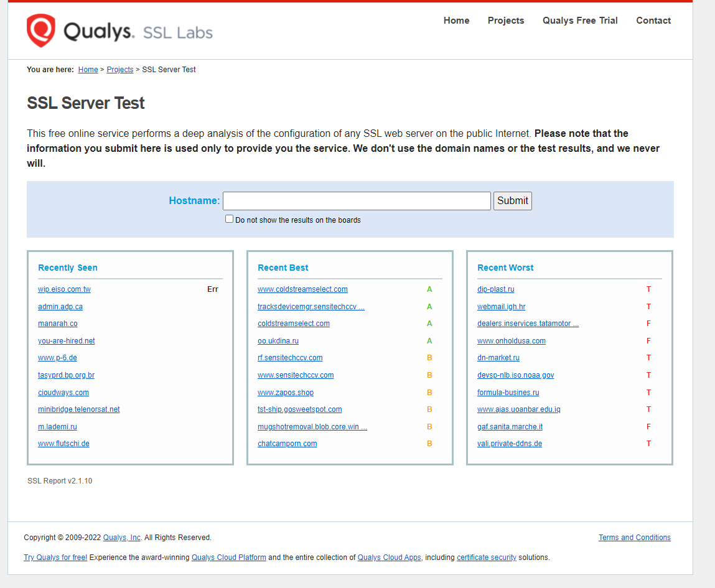Open vali.private-ddns.de link
Viewport: 715px width, 588px height.
[x=510, y=443]
